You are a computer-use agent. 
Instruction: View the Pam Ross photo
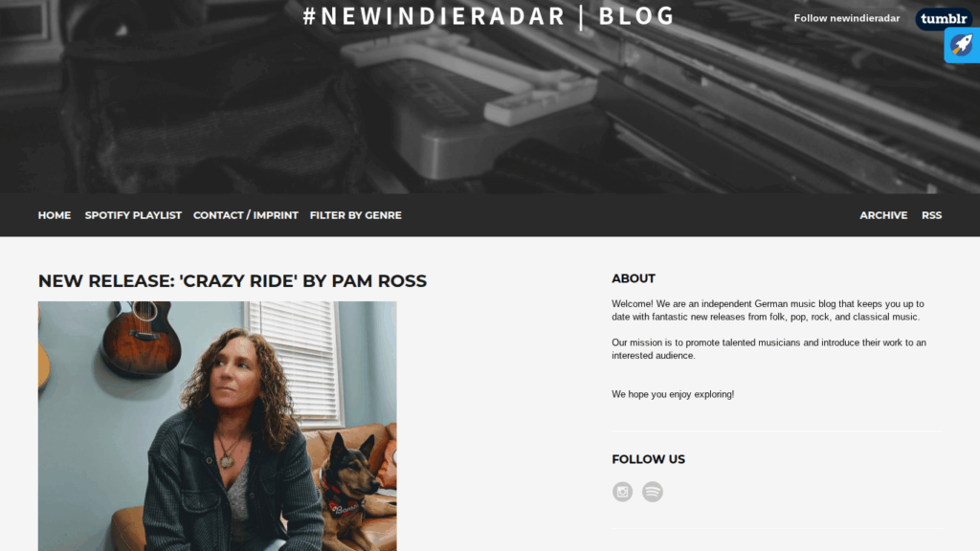(217, 426)
